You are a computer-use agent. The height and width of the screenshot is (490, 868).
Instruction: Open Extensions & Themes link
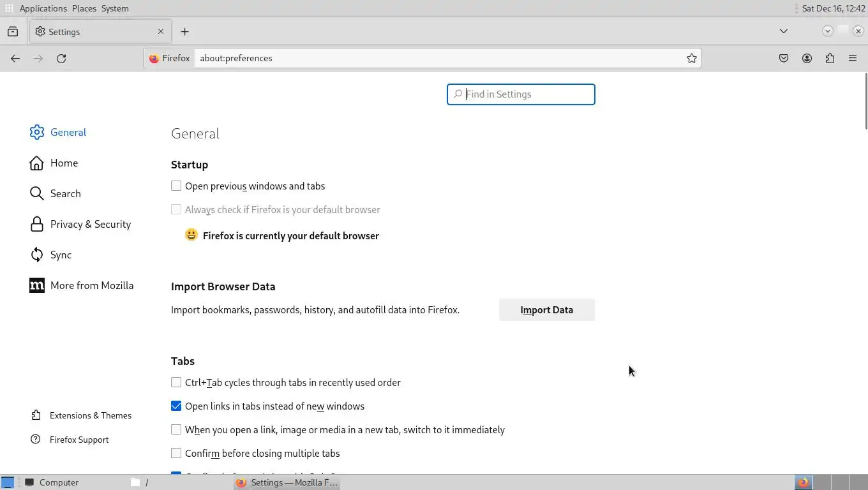point(80,415)
